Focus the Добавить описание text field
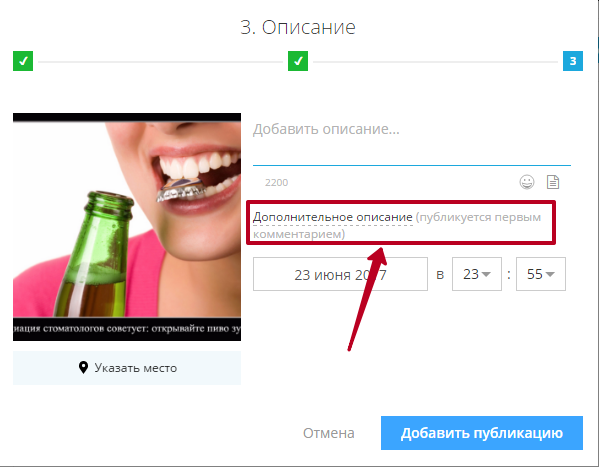 point(412,139)
